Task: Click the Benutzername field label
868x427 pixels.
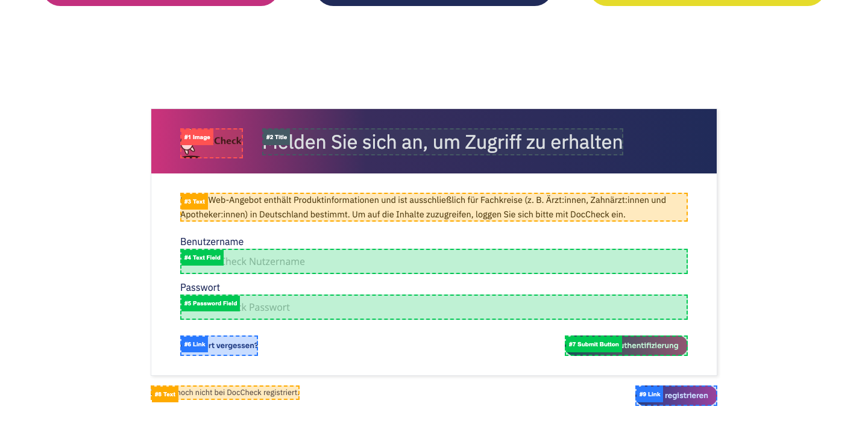Action: pyautogui.click(x=212, y=242)
